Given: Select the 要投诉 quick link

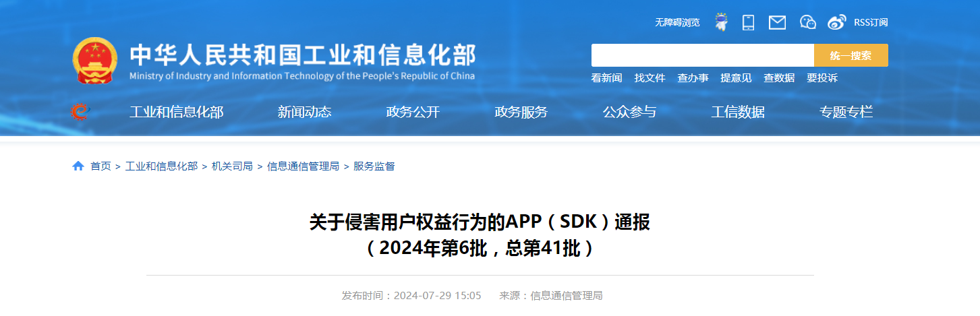Looking at the screenshot, I should [822, 78].
